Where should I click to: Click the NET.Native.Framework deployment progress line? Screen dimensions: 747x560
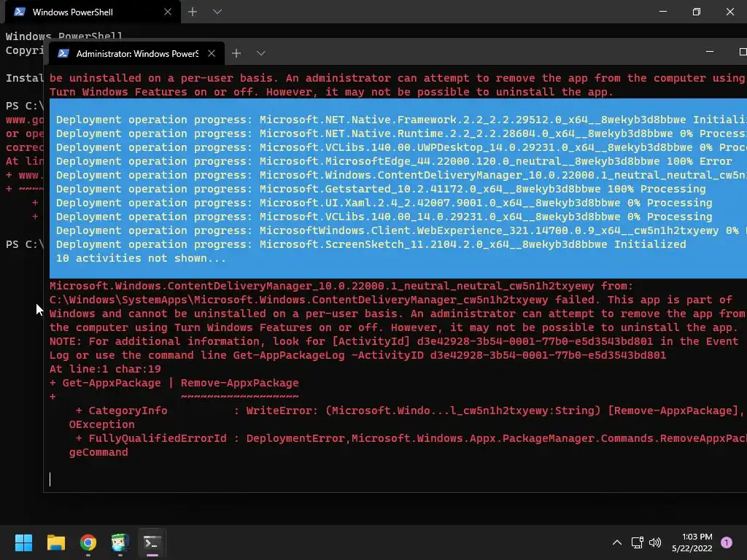(x=401, y=120)
